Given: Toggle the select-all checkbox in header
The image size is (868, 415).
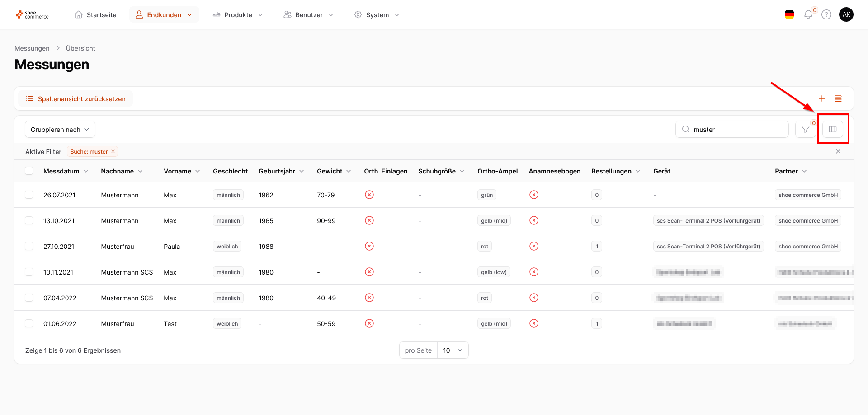Looking at the screenshot, I should tap(29, 171).
